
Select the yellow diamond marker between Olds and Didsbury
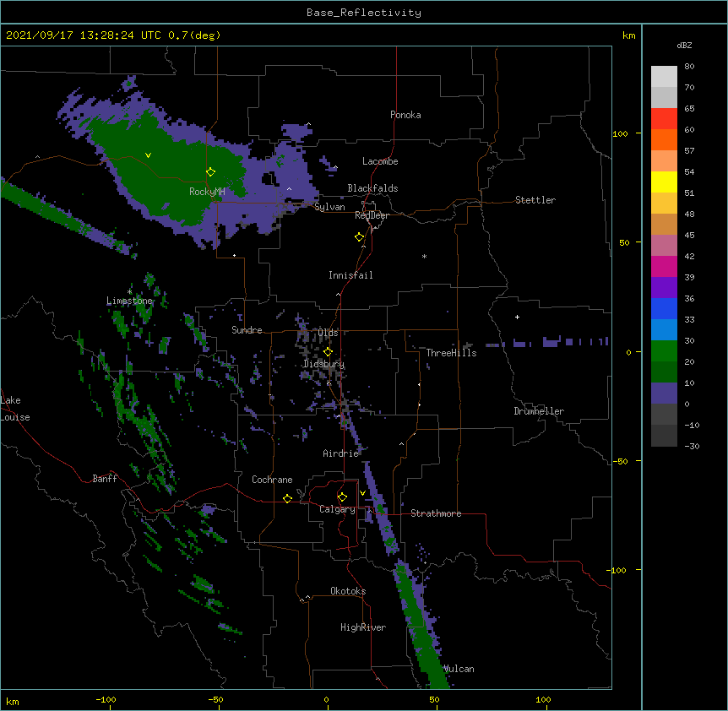click(x=328, y=351)
